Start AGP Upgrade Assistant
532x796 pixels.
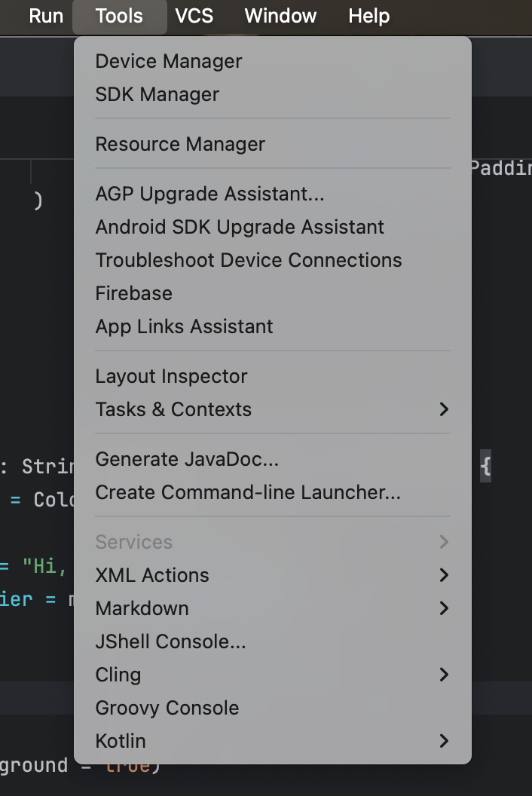pyautogui.click(x=273, y=194)
